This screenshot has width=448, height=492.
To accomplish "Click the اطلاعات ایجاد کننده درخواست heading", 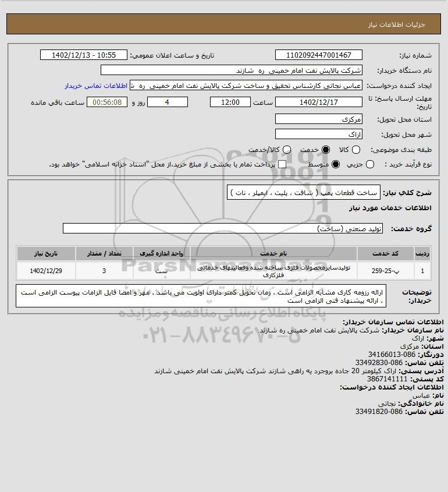I will [x=392, y=387].
